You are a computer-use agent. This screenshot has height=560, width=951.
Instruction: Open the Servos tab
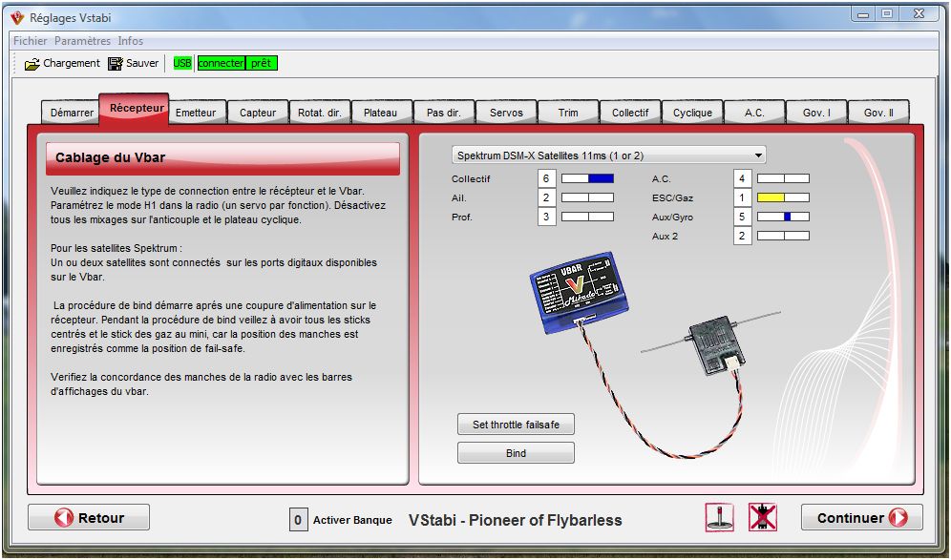(506, 113)
